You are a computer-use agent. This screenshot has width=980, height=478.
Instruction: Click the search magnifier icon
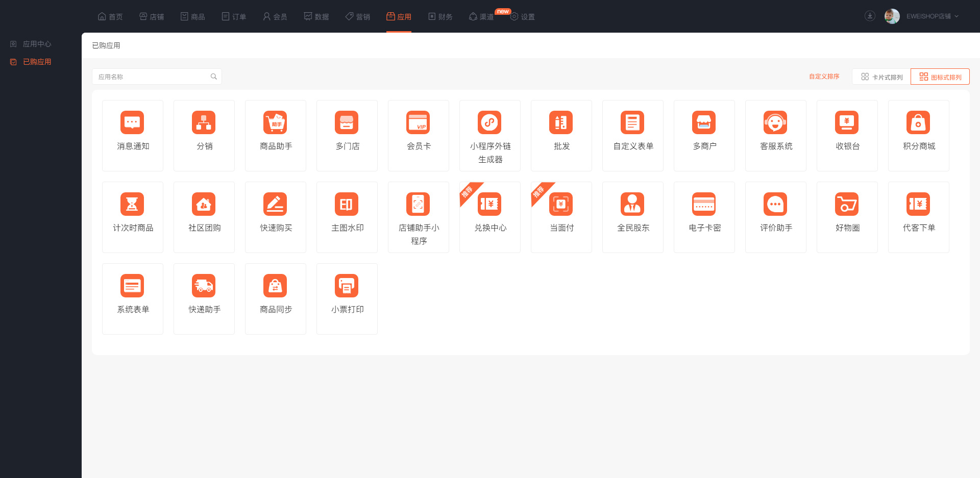click(214, 77)
